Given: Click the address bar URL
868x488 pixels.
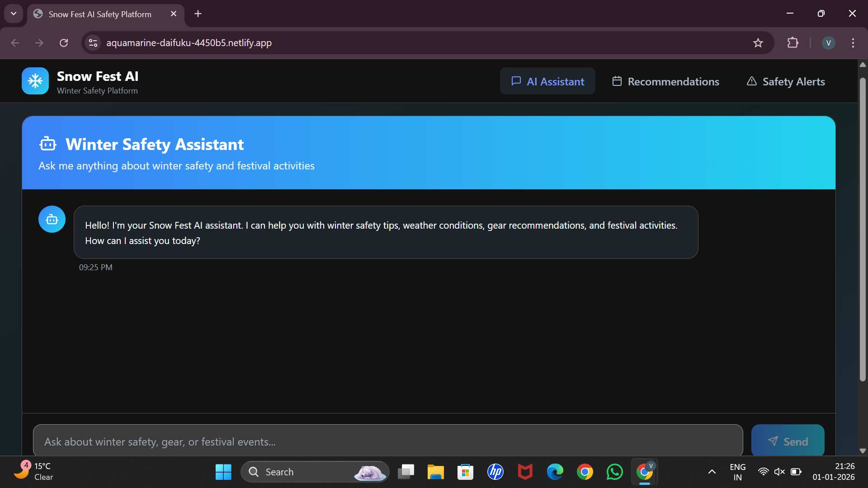Looking at the screenshot, I should click(189, 43).
